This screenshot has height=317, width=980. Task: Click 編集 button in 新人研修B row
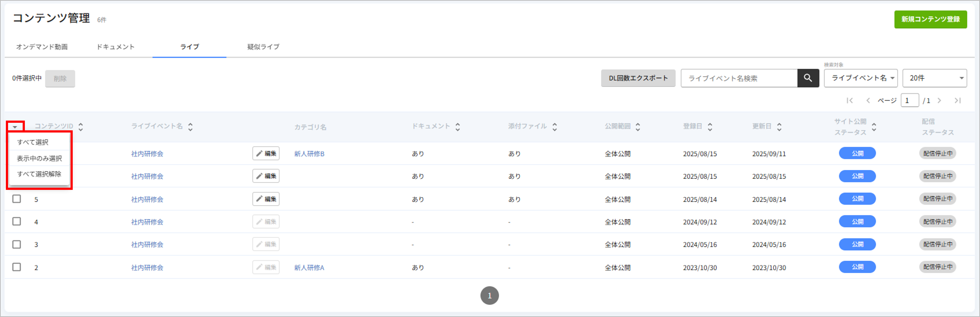click(x=266, y=154)
